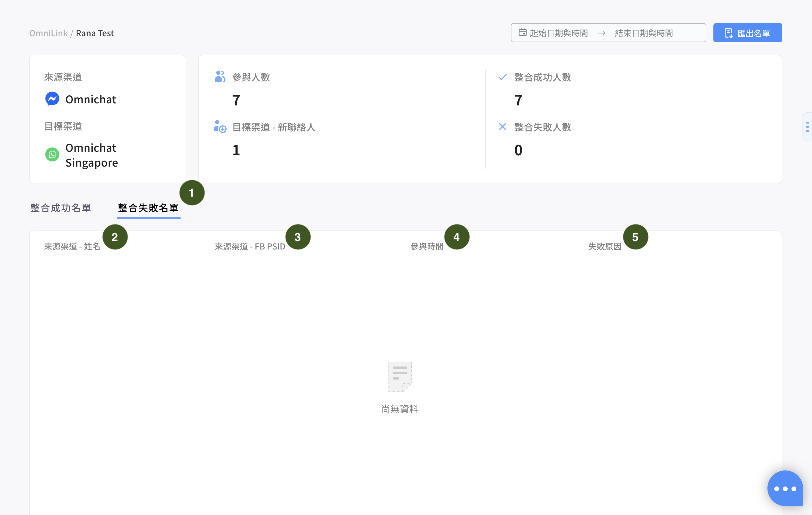Click the calendar icon in date range
Image resolution: width=812 pixels, height=515 pixels.
click(x=522, y=32)
